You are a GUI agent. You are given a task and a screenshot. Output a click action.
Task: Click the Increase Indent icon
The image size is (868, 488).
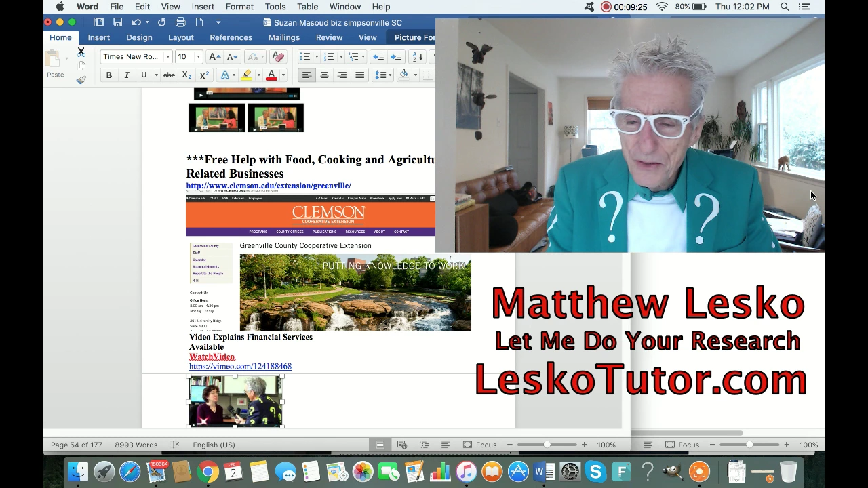click(x=396, y=57)
